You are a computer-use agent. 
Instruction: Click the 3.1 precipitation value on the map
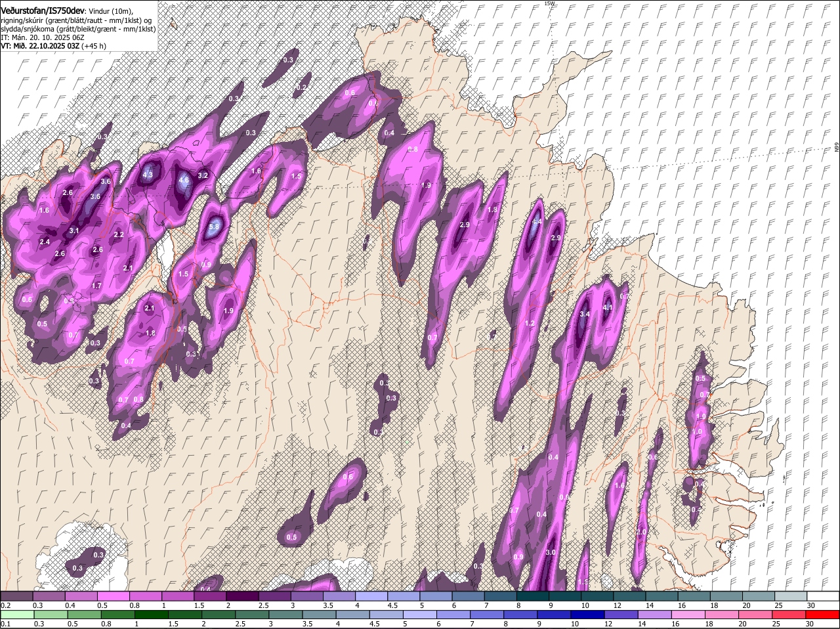[74, 230]
